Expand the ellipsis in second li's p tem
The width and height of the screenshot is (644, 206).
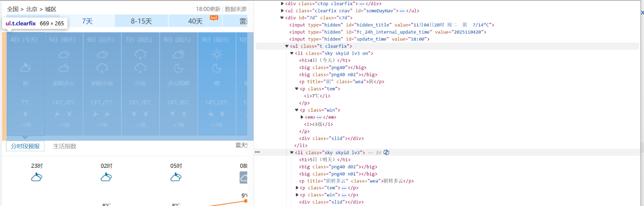pyautogui.click(x=344, y=188)
